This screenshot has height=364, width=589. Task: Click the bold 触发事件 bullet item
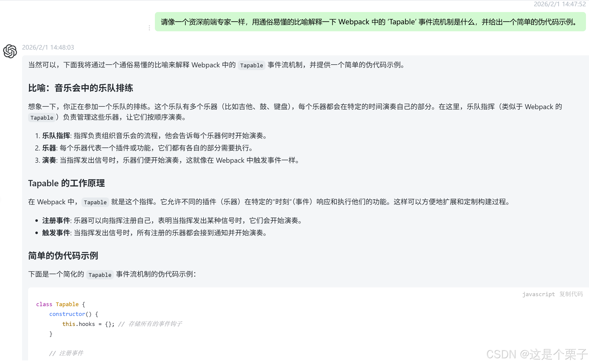tap(56, 233)
